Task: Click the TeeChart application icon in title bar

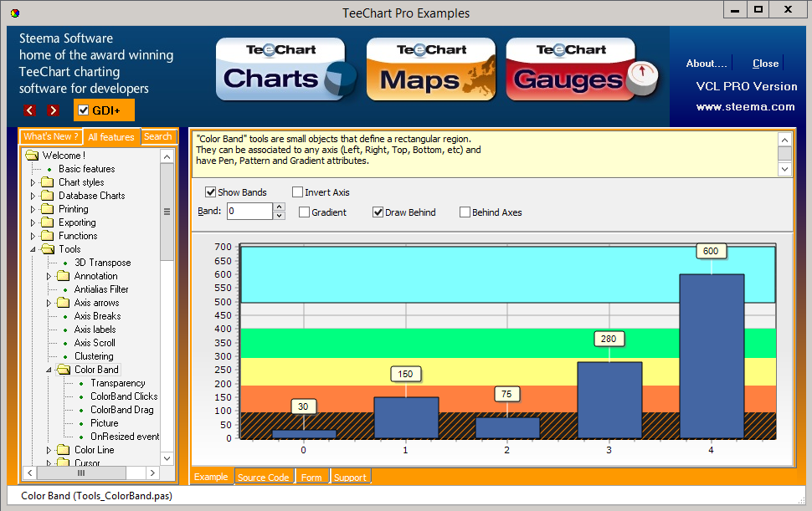Action: [15, 13]
